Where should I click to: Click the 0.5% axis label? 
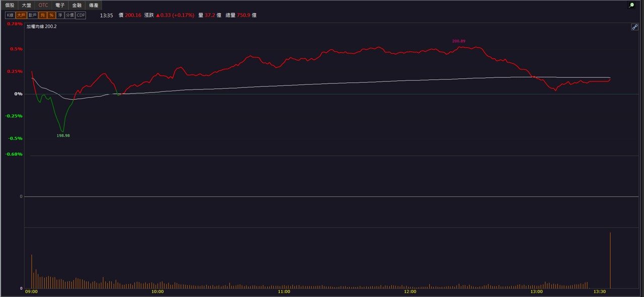17,49
